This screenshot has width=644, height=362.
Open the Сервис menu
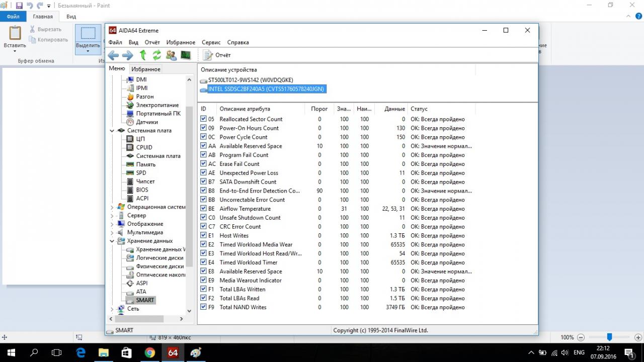coord(211,43)
